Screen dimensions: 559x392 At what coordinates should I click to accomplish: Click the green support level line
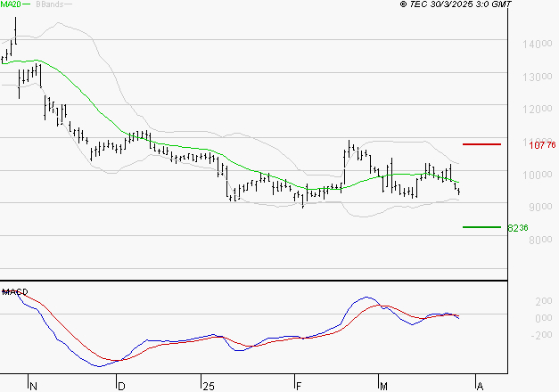(481, 227)
